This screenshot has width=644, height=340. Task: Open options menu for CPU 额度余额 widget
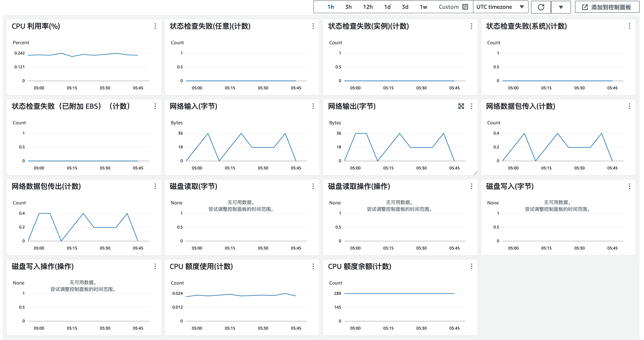(x=472, y=266)
